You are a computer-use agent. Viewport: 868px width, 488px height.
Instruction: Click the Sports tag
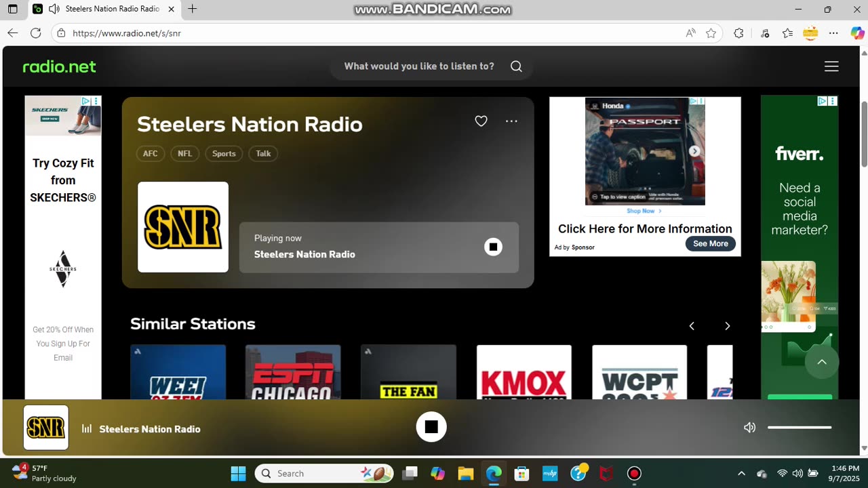(x=224, y=154)
